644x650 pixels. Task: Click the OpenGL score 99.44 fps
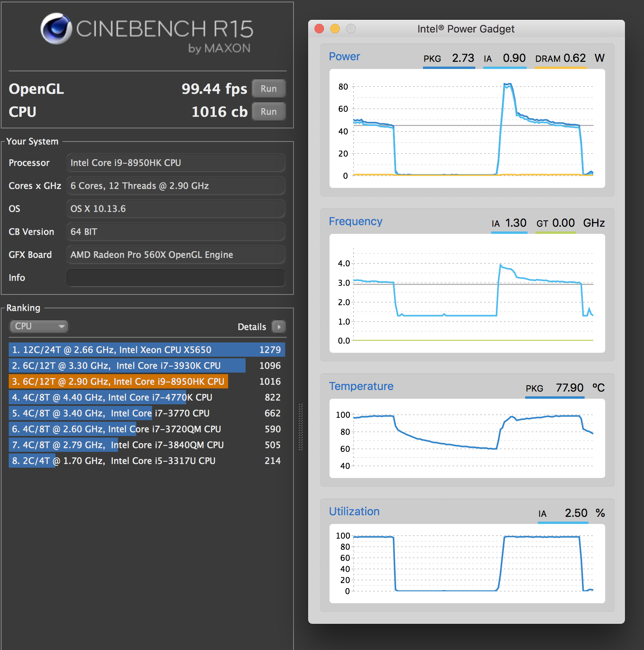coord(214,89)
